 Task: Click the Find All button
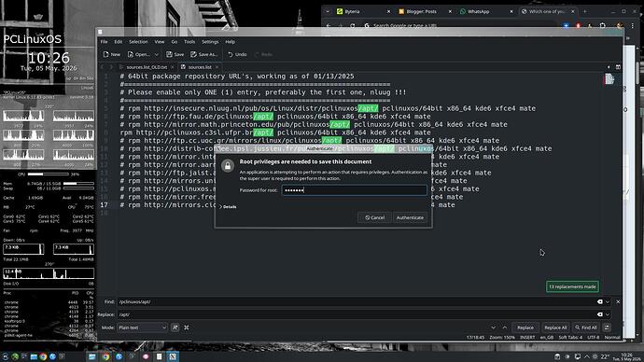[586, 327]
